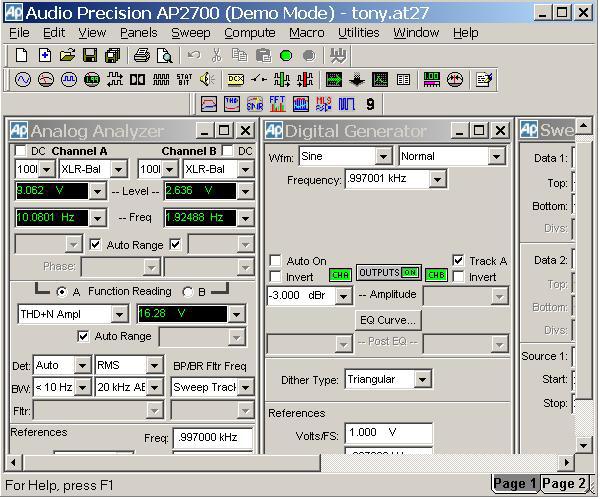Click the Open file folder icon
The height and width of the screenshot is (499, 600).
(68, 56)
